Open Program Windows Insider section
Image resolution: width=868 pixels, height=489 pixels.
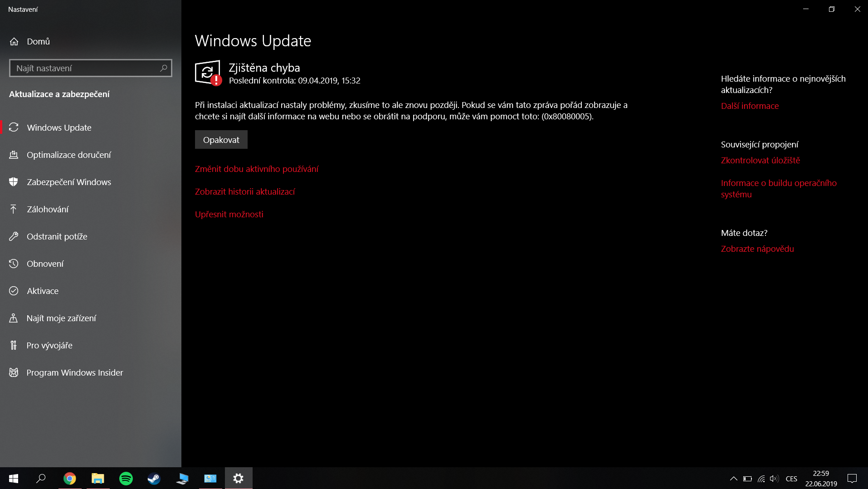pyautogui.click(x=91, y=372)
